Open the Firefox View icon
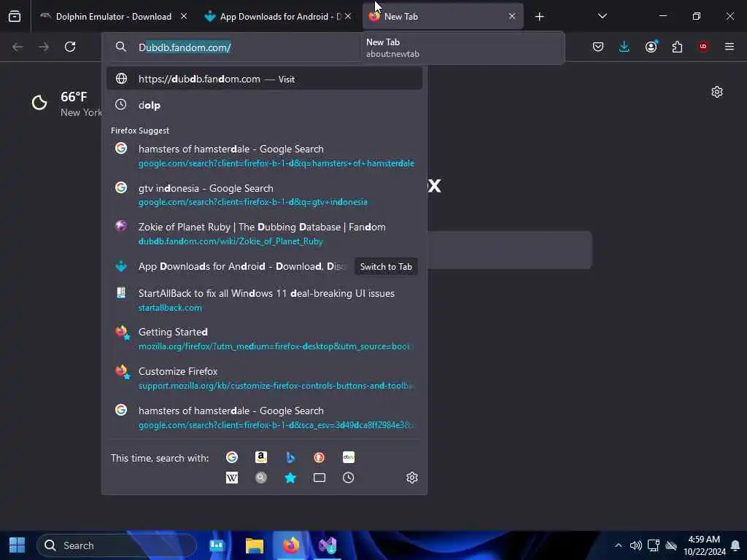This screenshot has height=560, width=747. 15,16
